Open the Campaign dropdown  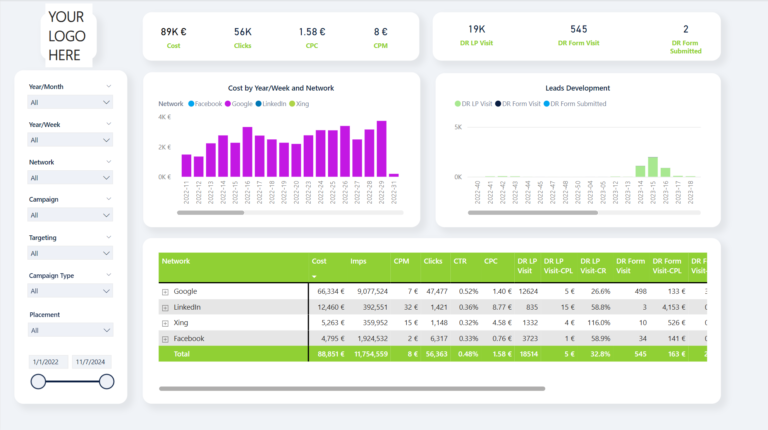click(x=70, y=215)
